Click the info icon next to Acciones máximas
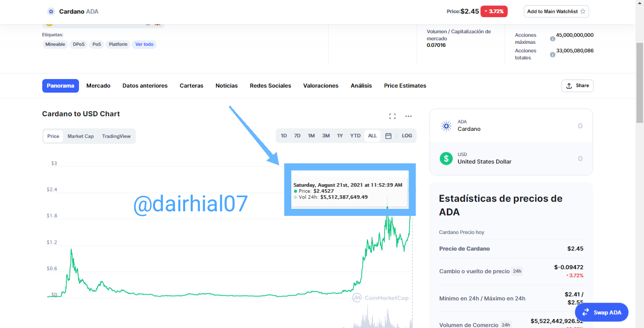The image size is (644, 328). pyautogui.click(x=552, y=39)
